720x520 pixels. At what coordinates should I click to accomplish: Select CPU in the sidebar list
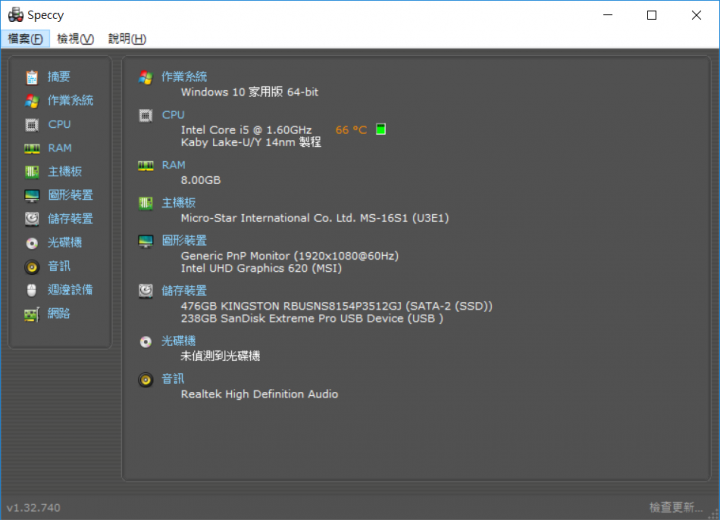pos(59,124)
